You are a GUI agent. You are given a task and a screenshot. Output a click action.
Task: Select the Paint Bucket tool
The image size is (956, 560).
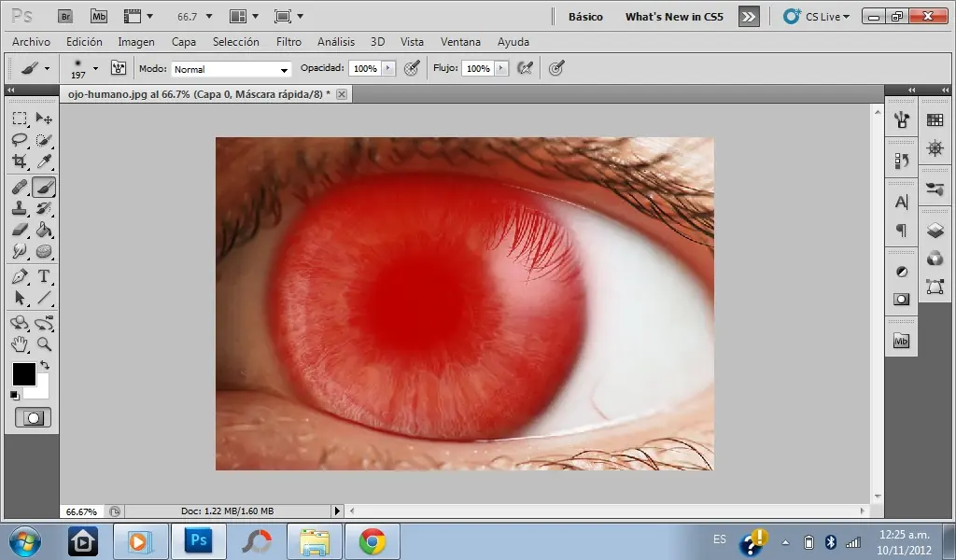coord(44,230)
